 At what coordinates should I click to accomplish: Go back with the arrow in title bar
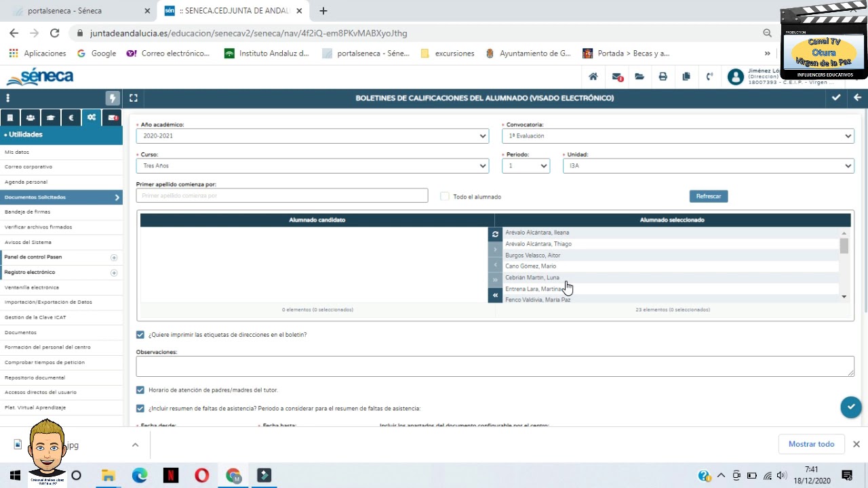coord(857,98)
